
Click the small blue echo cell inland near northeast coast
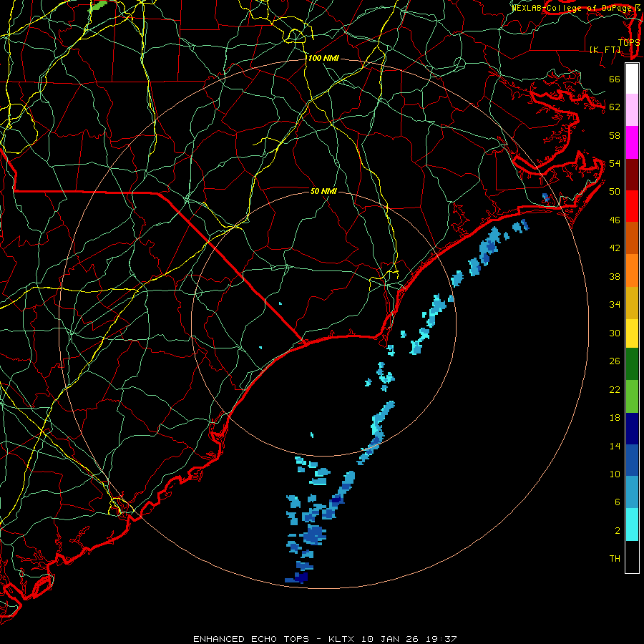(546, 197)
